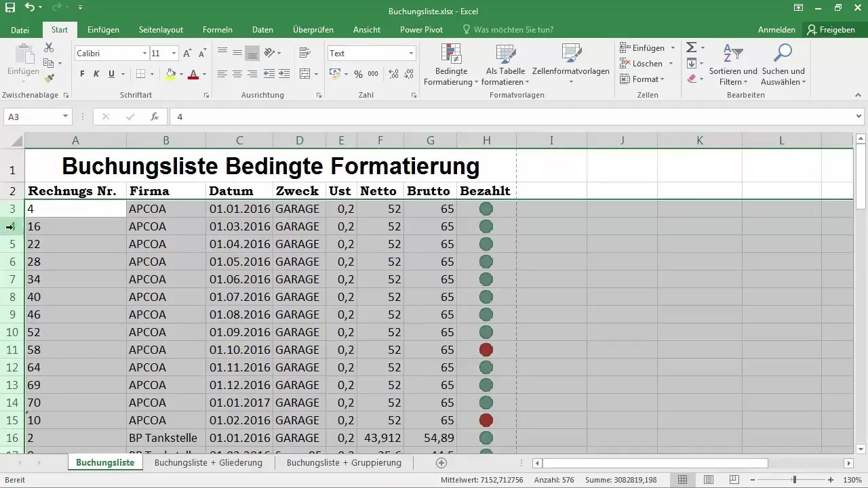Viewport: 868px width, 488px height.
Task: Decrease font size with the small A icon
Action: (202, 54)
